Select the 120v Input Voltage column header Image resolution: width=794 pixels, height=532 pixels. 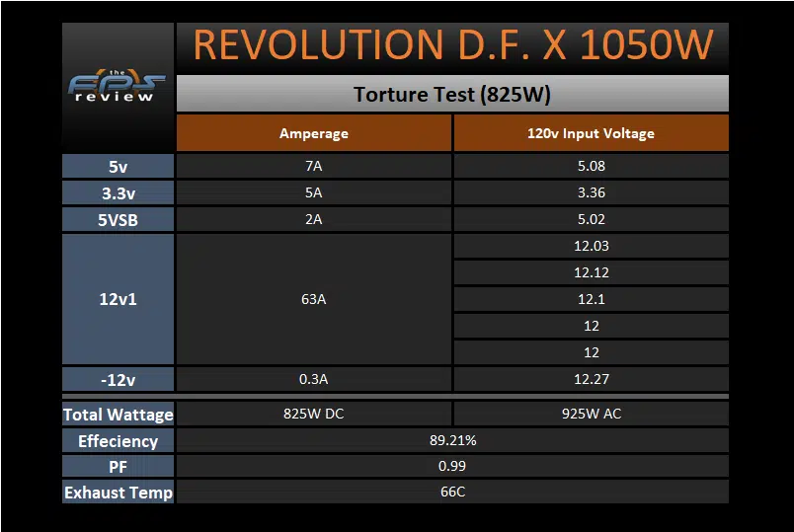point(591,133)
